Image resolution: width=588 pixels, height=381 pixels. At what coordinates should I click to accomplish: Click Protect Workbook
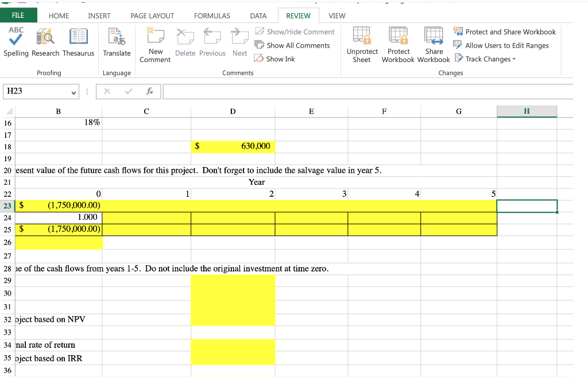click(x=398, y=44)
